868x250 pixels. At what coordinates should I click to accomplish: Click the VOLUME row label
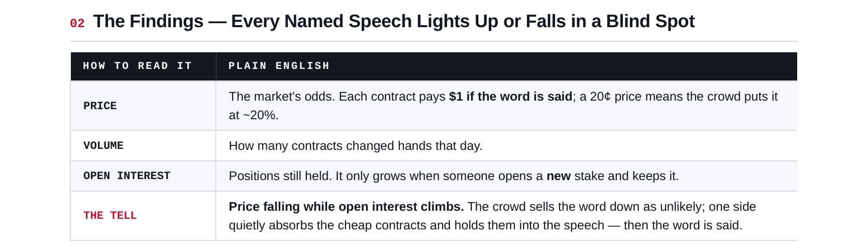click(x=103, y=145)
